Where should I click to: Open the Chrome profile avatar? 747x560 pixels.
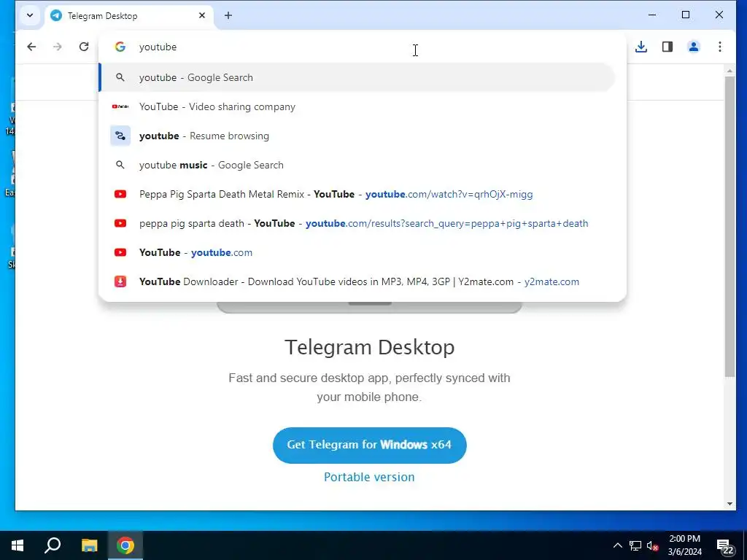point(694,47)
